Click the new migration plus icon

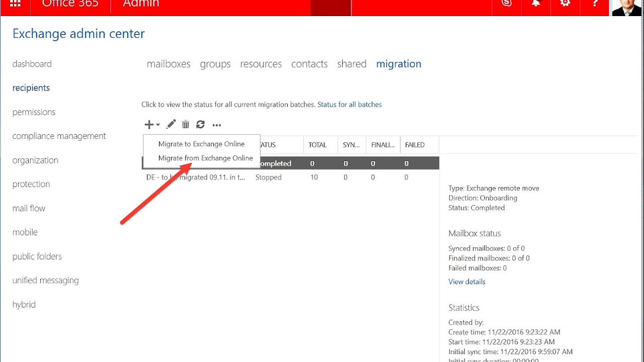[x=148, y=125]
